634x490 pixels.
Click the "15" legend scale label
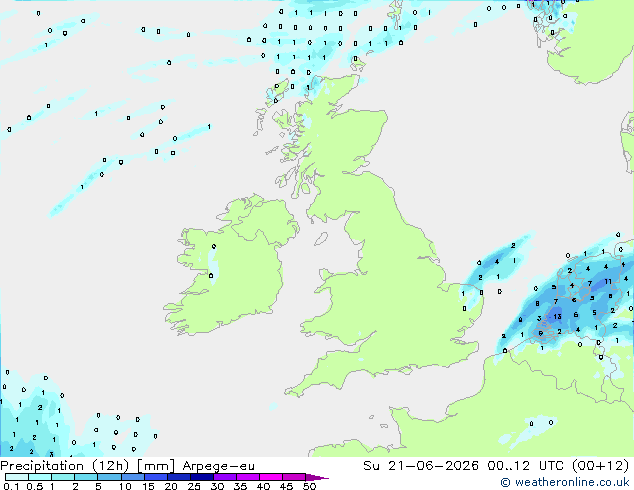pos(148,486)
